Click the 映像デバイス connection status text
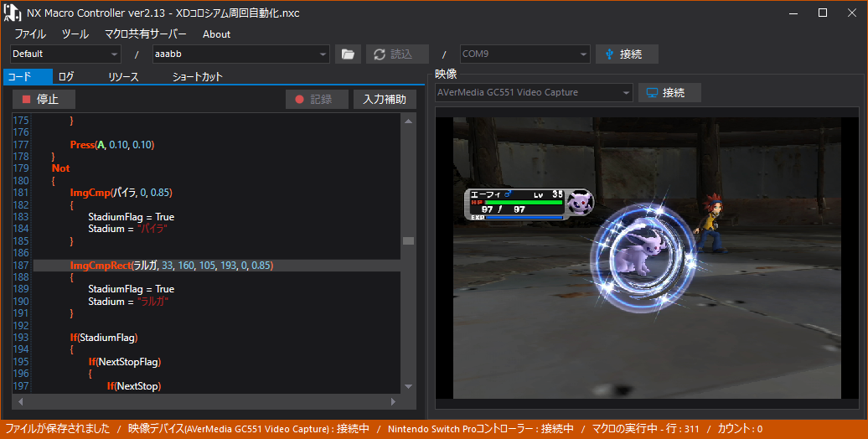The width and height of the screenshot is (868, 439). point(249,429)
